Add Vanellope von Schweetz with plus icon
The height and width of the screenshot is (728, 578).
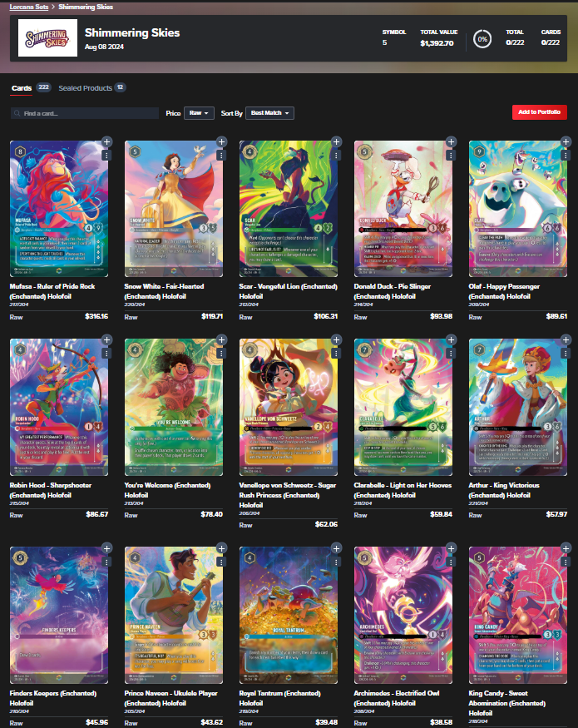[x=336, y=339]
